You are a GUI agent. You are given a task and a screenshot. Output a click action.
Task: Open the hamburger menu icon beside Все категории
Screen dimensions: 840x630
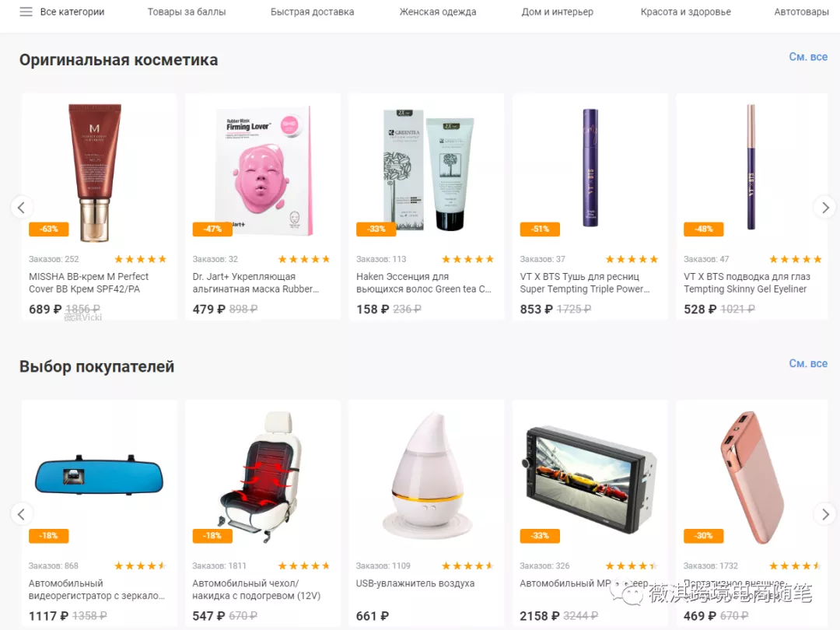(26, 12)
